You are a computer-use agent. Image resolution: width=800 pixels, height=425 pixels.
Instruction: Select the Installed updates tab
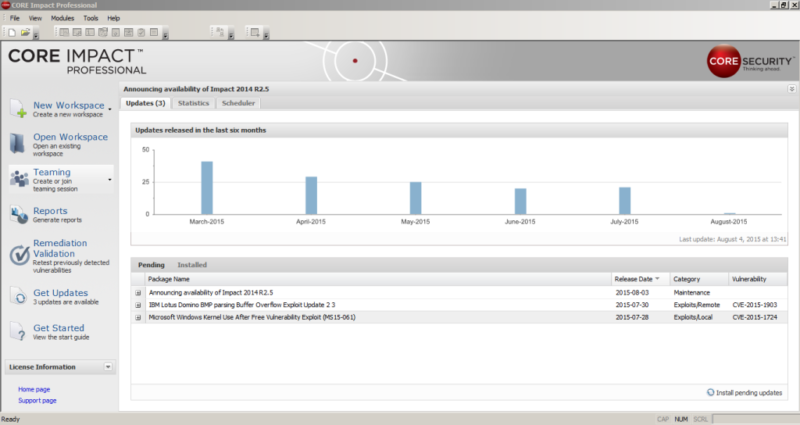(192, 265)
